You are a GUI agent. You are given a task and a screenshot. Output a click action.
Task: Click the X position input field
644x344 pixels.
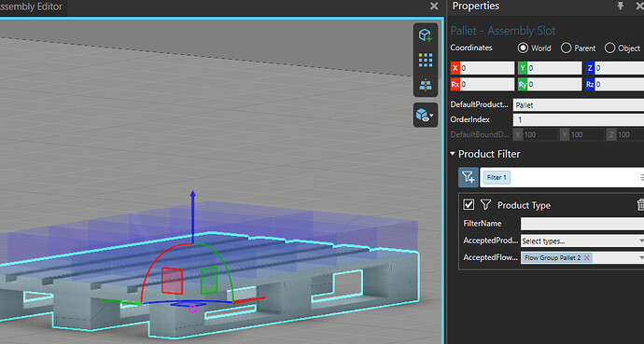486,68
